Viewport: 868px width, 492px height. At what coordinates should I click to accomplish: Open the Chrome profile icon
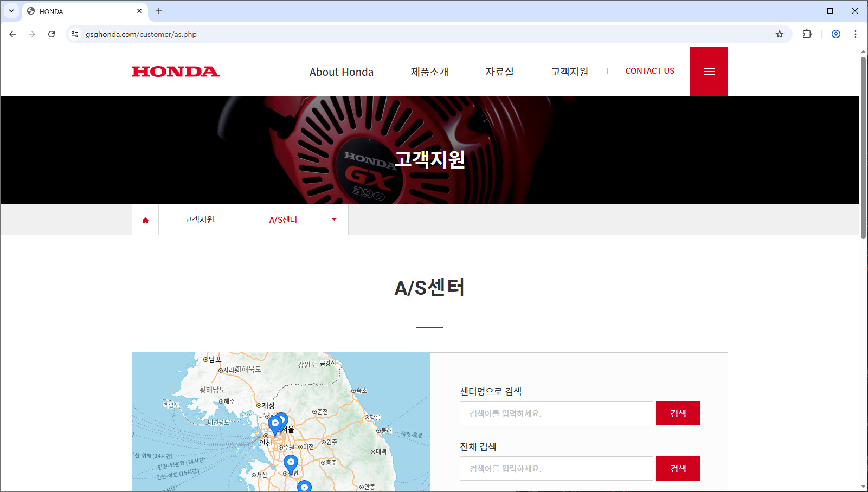click(836, 34)
